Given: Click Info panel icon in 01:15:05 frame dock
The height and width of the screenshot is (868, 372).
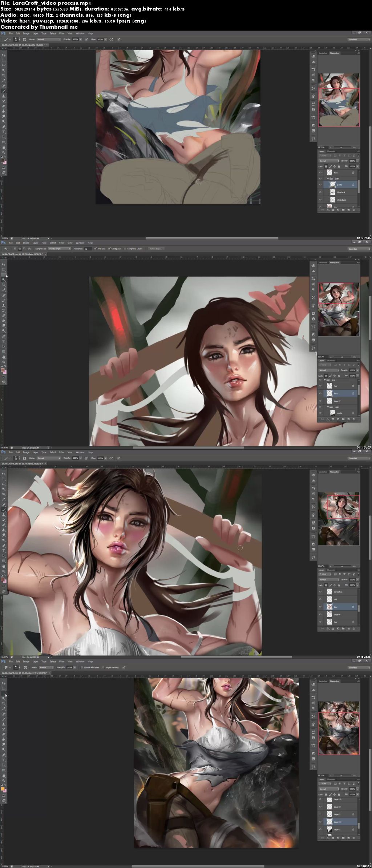Looking at the screenshot, I should pos(313,319).
